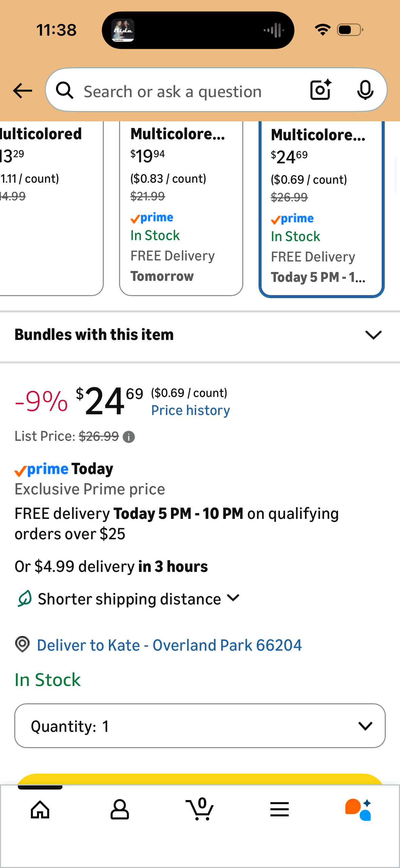Image resolution: width=400 pixels, height=868 pixels.
Task: Tap the List Price info icon
Action: (129, 437)
